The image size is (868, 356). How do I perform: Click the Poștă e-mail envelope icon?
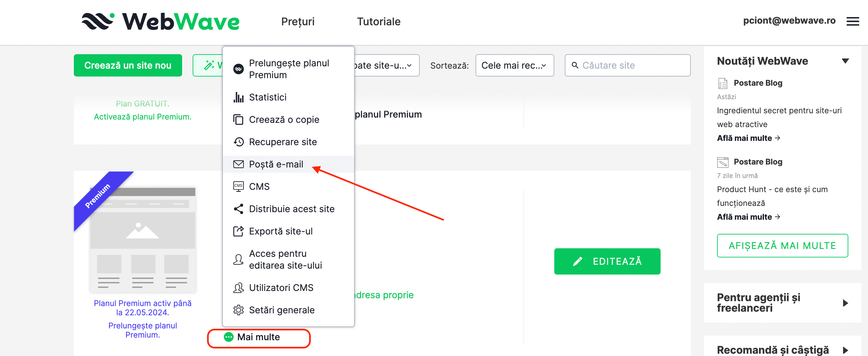(x=238, y=164)
